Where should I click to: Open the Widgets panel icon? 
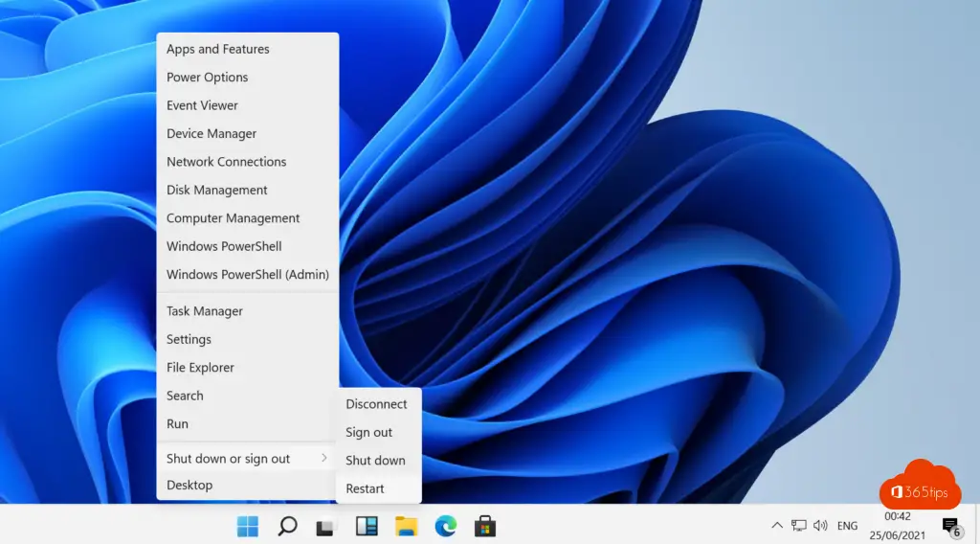coord(367,526)
